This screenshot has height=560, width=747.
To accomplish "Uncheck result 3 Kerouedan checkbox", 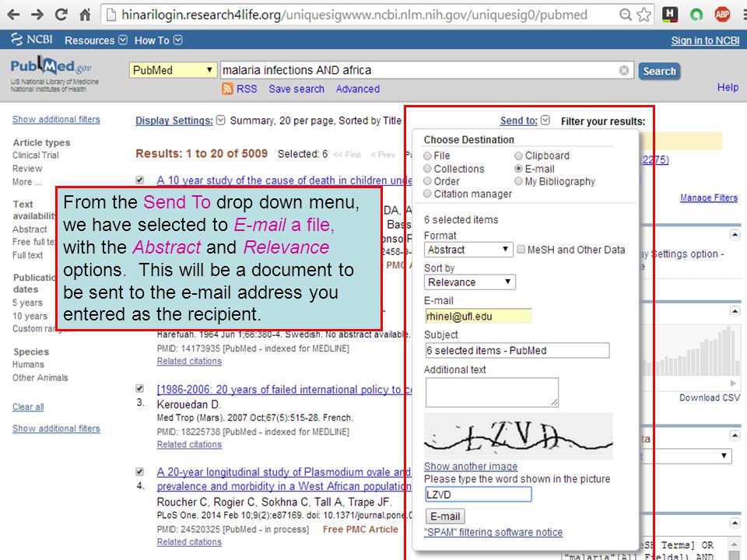I will click(x=139, y=389).
